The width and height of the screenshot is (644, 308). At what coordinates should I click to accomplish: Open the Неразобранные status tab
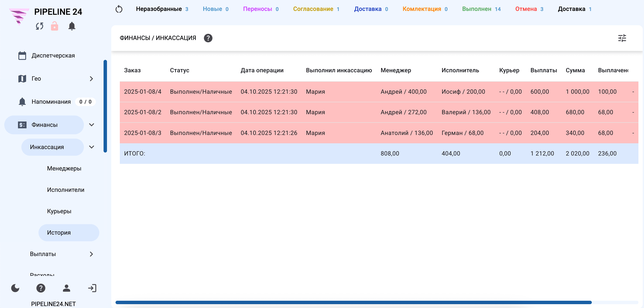point(162,9)
